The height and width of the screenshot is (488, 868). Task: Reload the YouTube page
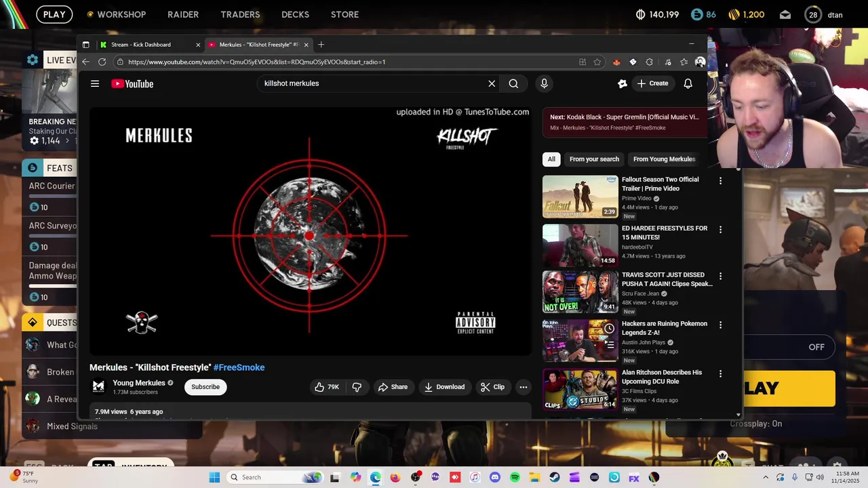coord(102,62)
